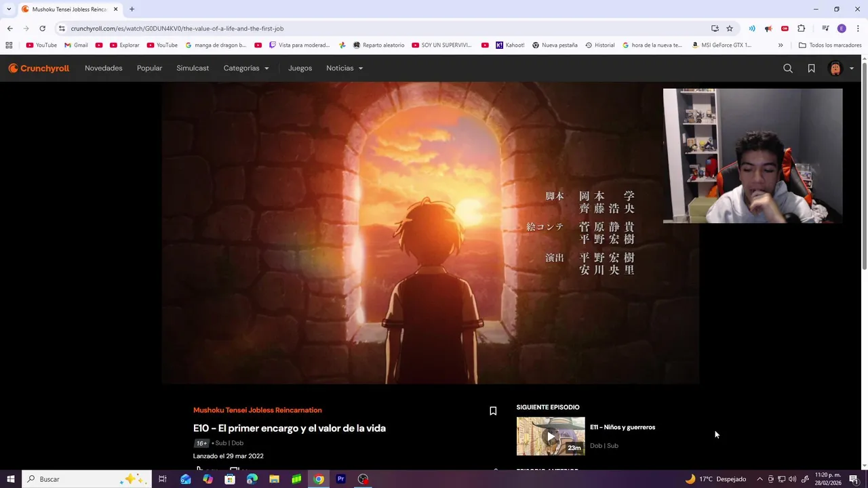Open OBS Studio from the taskbar
This screenshot has width=868, height=488.
363,479
